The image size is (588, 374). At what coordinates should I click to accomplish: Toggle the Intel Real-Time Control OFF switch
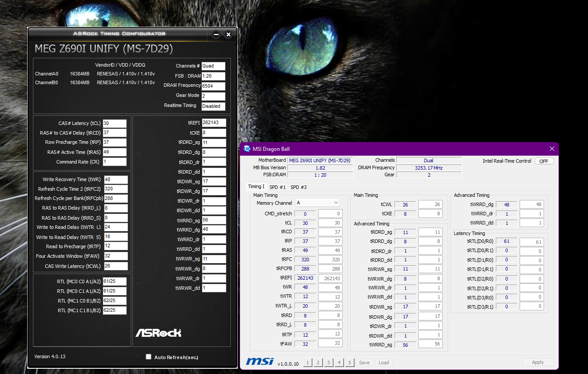[x=544, y=161]
